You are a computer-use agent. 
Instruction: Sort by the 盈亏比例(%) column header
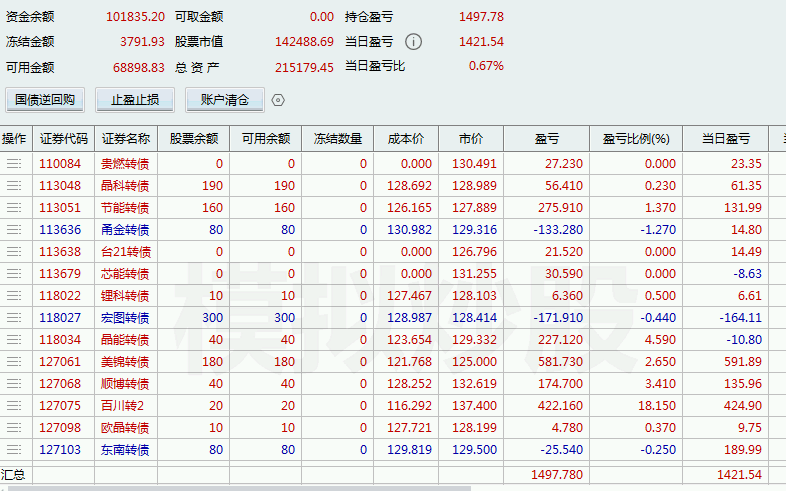[635, 139]
